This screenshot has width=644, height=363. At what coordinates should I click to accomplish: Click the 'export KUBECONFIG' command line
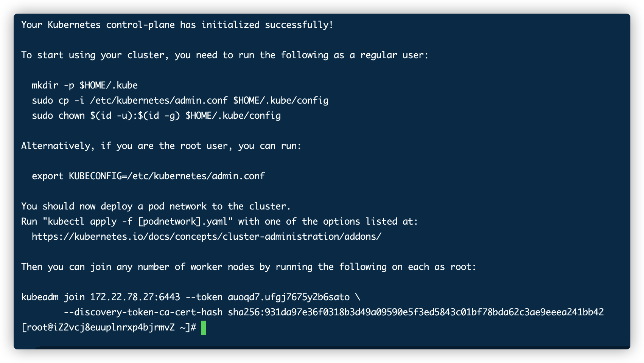pos(148,176)
